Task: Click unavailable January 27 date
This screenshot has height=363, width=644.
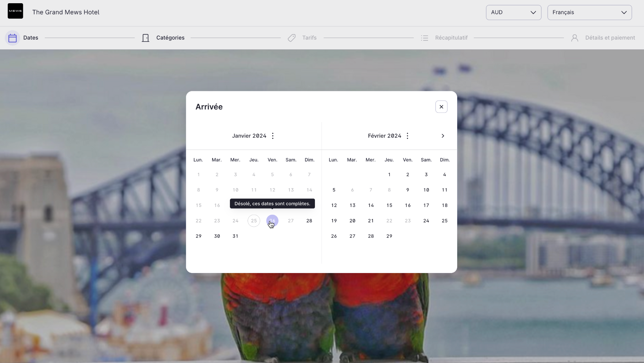Action: (x=291, y=221)
